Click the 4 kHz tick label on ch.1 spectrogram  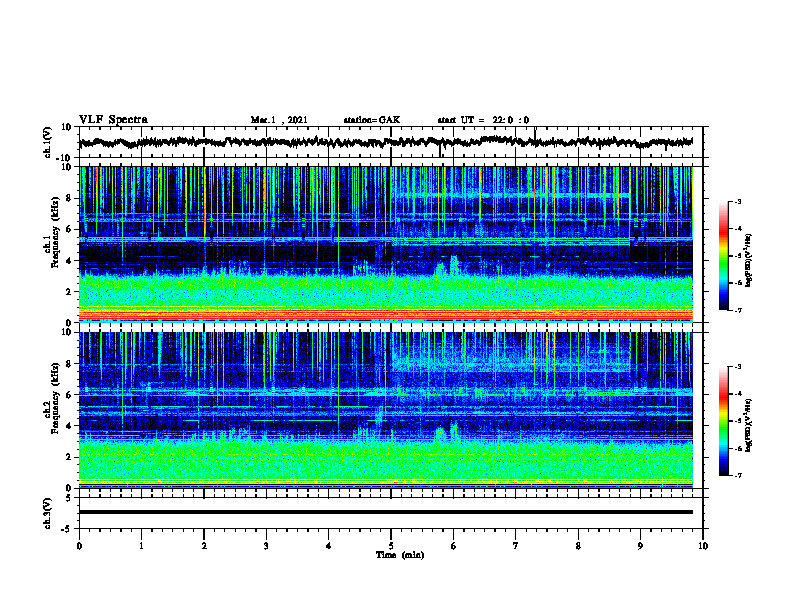[70, 261]
